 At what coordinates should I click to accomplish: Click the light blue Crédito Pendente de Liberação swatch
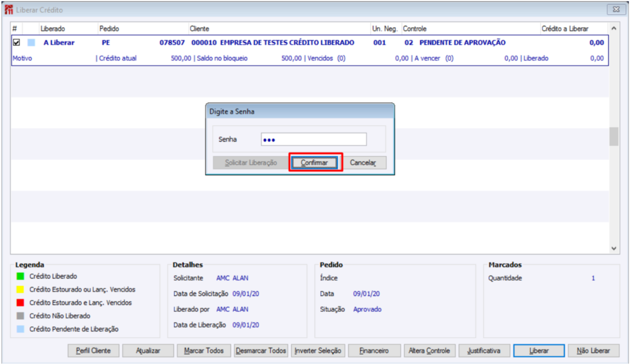click(20, 329)
